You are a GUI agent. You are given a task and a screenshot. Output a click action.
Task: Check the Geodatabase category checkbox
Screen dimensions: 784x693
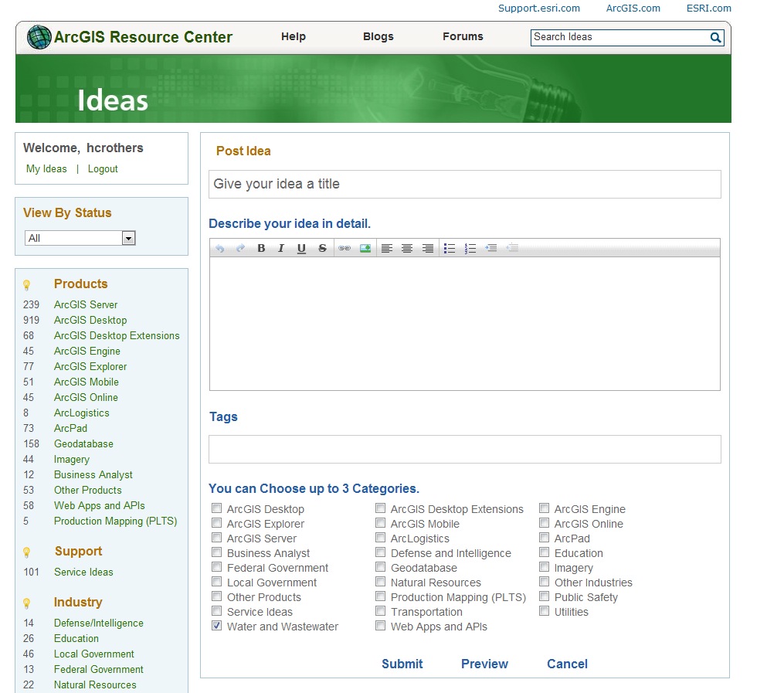[381, 567]
